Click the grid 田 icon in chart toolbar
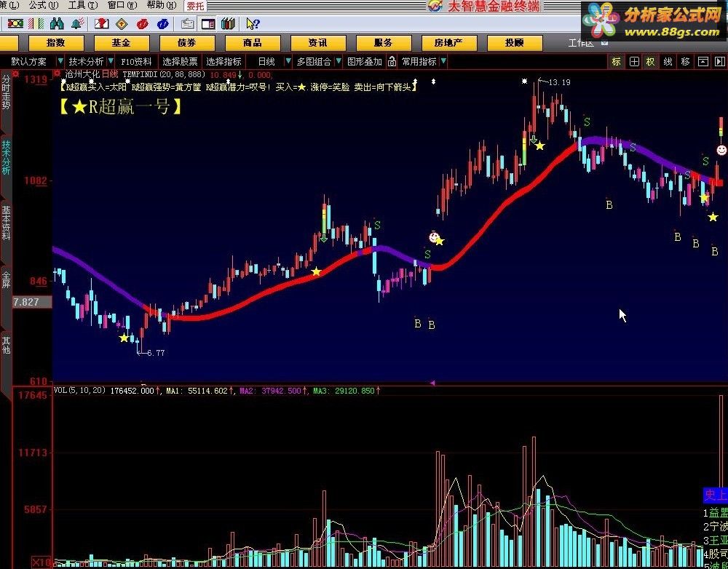 tap(634, 61)
